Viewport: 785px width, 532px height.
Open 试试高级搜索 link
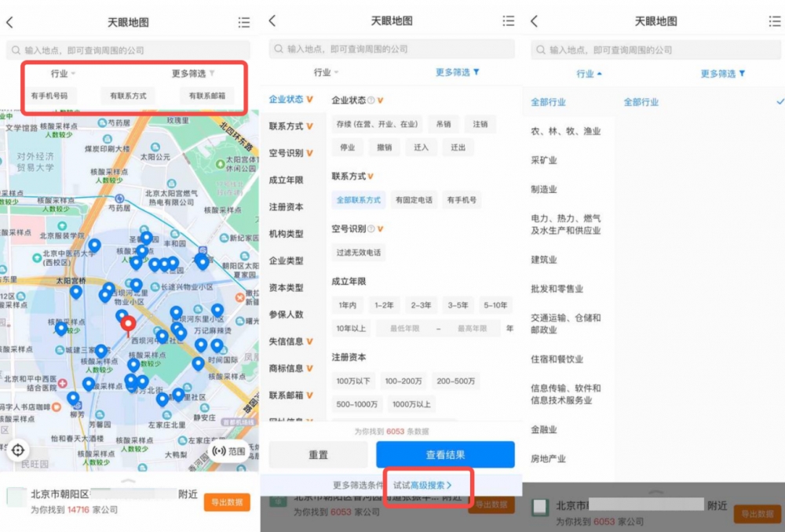[422, 485]
